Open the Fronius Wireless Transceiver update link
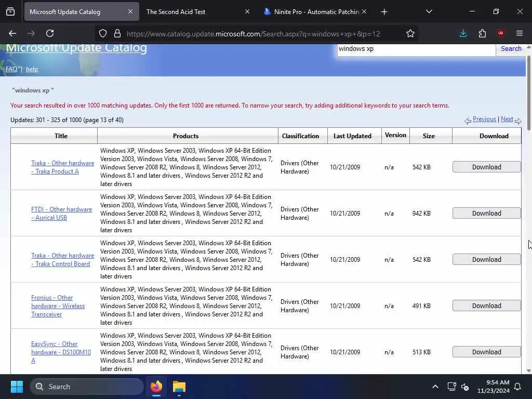This screenshot has height=399, width=532. click(x=58, y=305)
